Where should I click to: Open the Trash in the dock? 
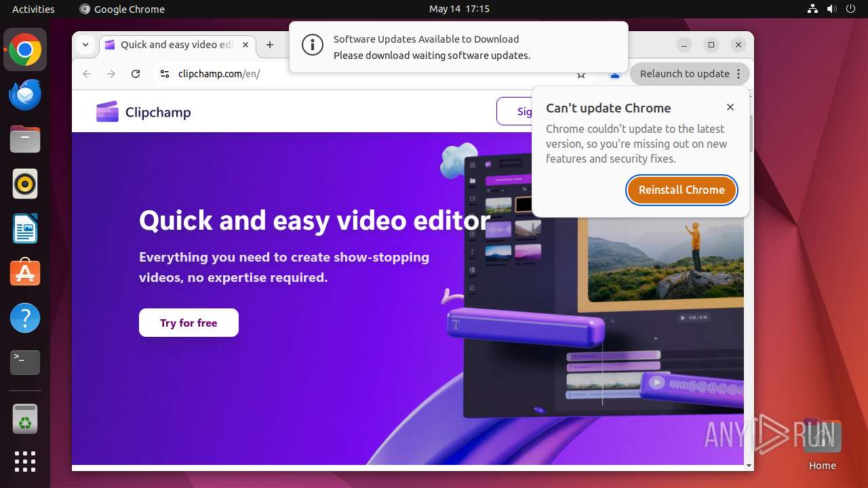click(x=25, y=419)
